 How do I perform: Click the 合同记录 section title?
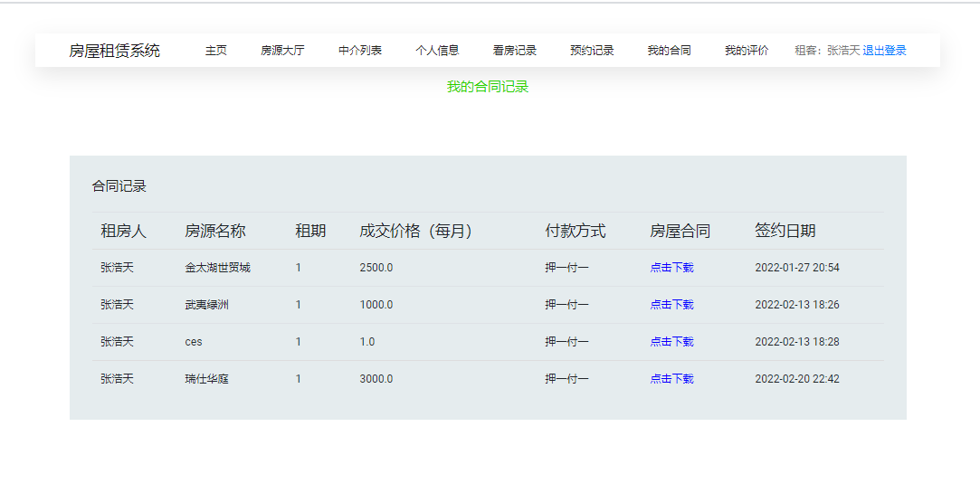[x=119, y=186]
